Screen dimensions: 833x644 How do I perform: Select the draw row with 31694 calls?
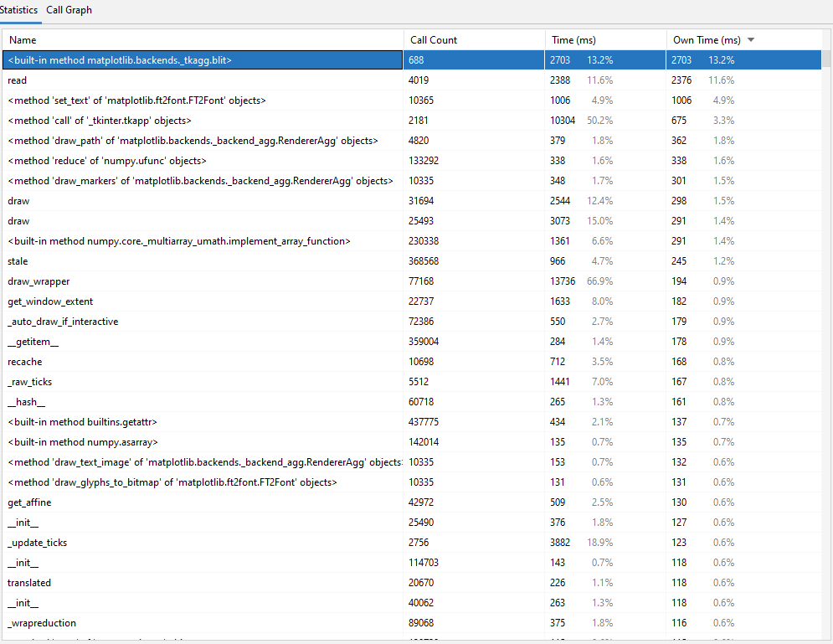pos(412,201)
